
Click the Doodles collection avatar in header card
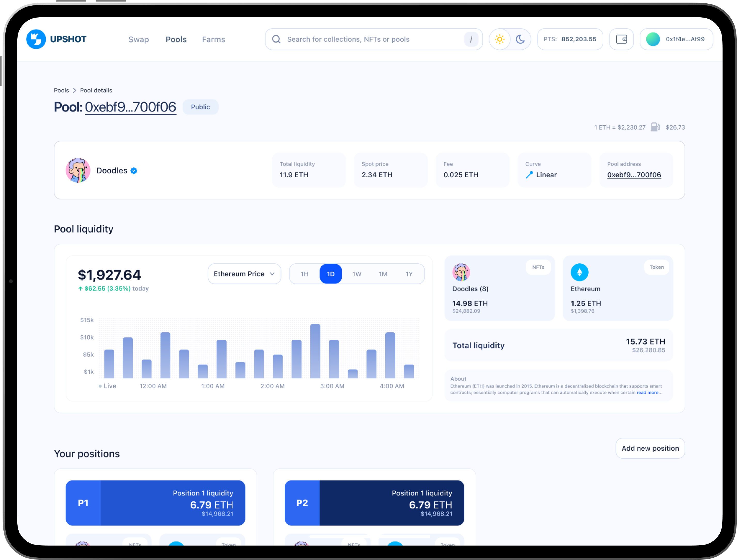pyautogui.click(x=78, y=170)
